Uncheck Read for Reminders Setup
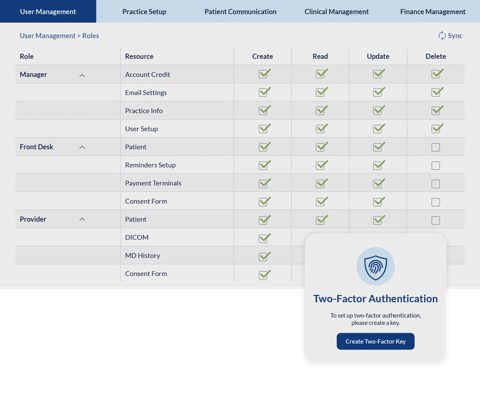The width and height of the screenshot is (480, 397). [322, 165]
